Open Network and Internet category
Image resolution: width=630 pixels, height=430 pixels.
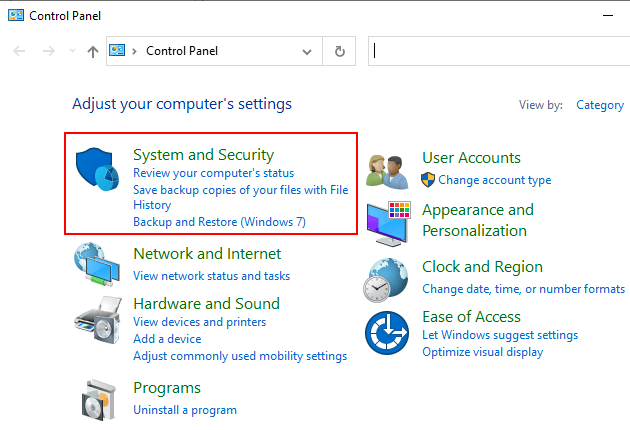[207, 254]
